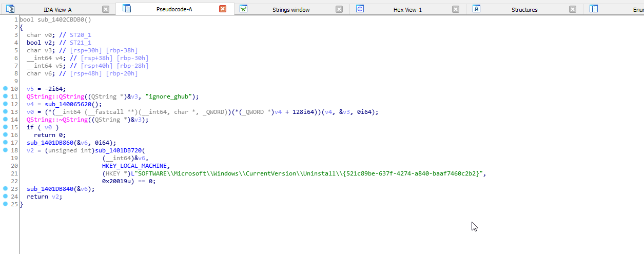Viewport: 644px width, 254px height.
Task: Toggle breakpoint dot on line 16
Action: 5,135
